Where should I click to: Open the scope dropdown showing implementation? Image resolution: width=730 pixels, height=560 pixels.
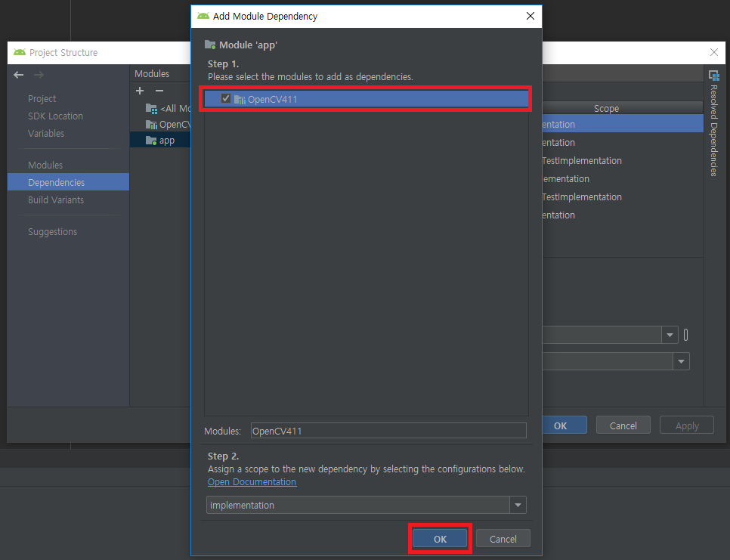518,505
